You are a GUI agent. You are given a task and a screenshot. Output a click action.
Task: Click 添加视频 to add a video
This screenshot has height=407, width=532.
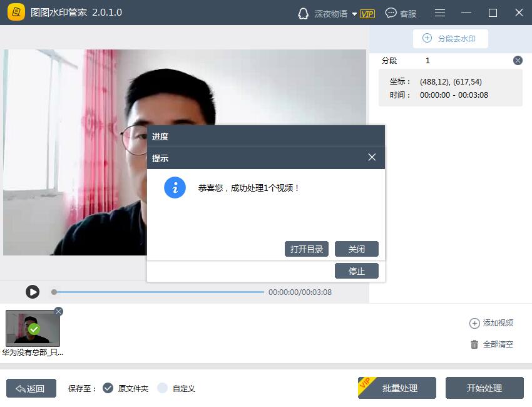click(491, 323)
